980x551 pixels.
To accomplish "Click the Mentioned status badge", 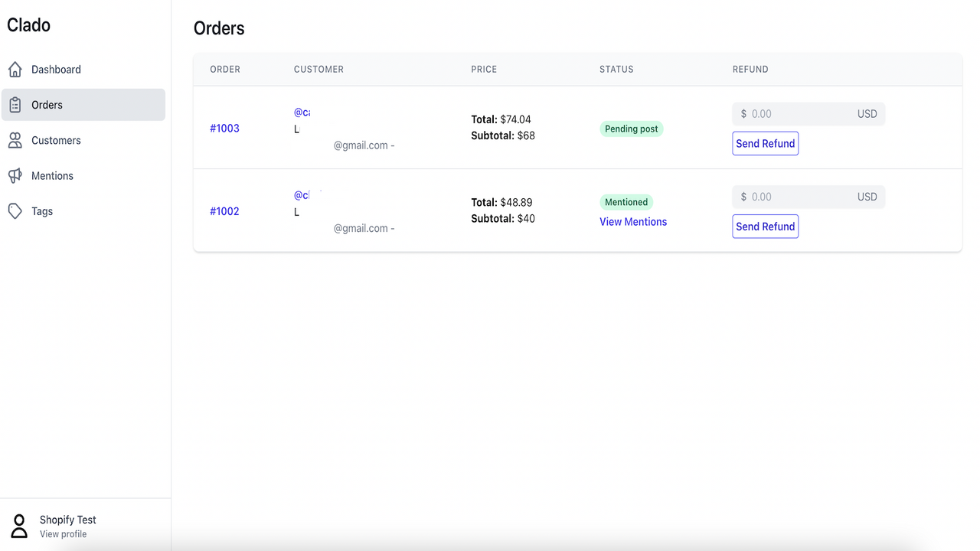I will pyautogui.click(x=626, y=202).
